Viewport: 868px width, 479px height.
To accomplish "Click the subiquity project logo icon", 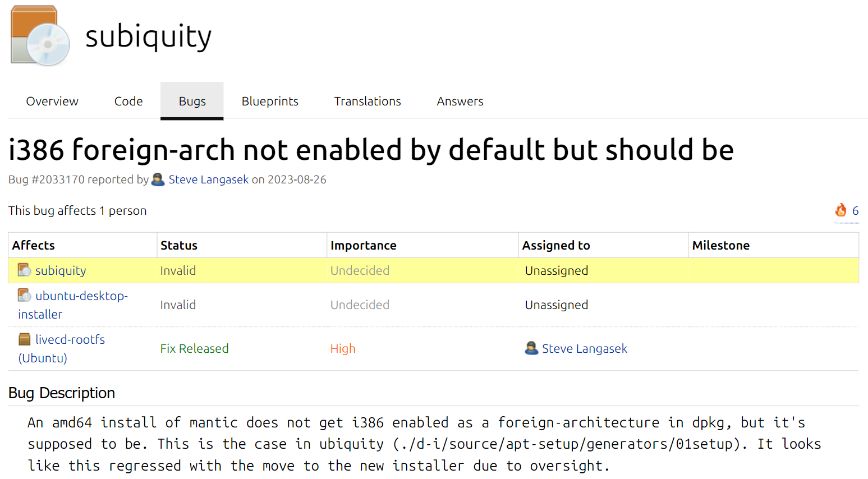I will click(x=40, y=36).
